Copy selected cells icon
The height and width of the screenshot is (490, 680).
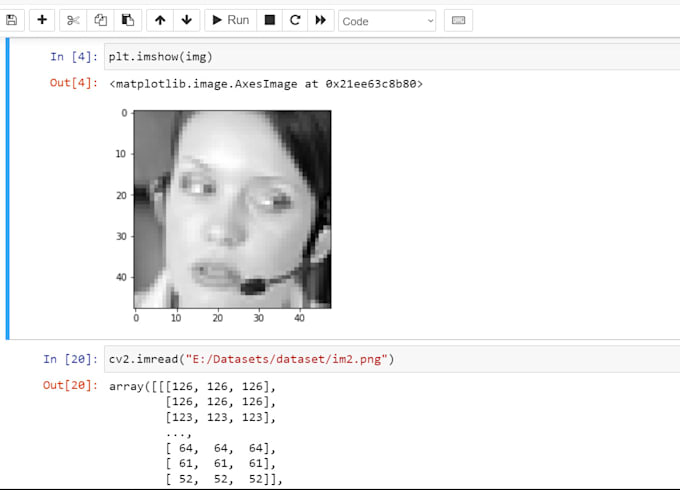pos(101,20)
